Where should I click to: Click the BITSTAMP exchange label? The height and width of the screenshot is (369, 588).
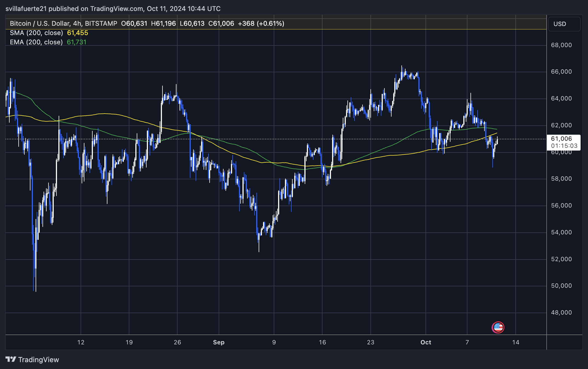pyautogui.click(x=101, y=24)
